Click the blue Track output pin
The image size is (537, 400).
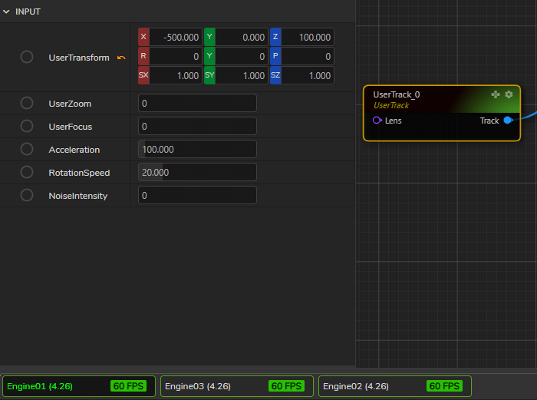[x=508, y=120]
